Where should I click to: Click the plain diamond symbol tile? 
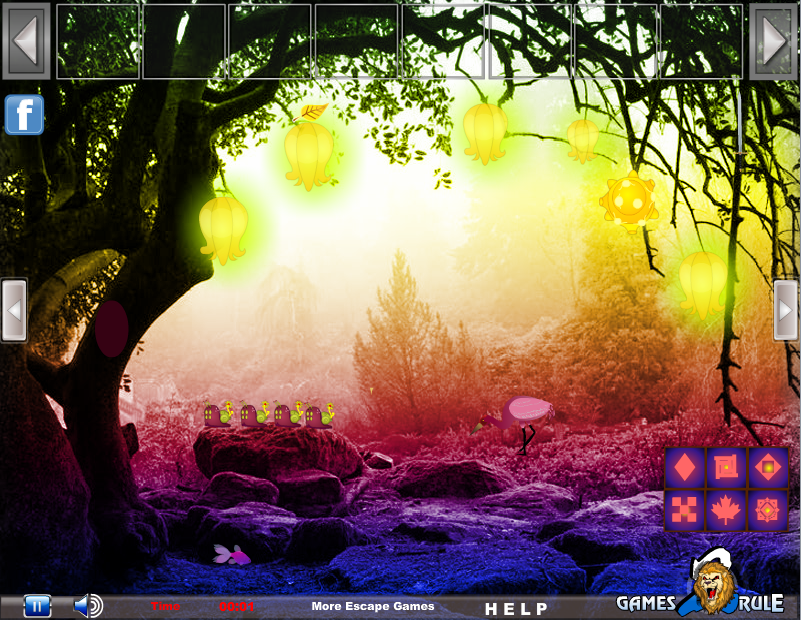[685, 465]
